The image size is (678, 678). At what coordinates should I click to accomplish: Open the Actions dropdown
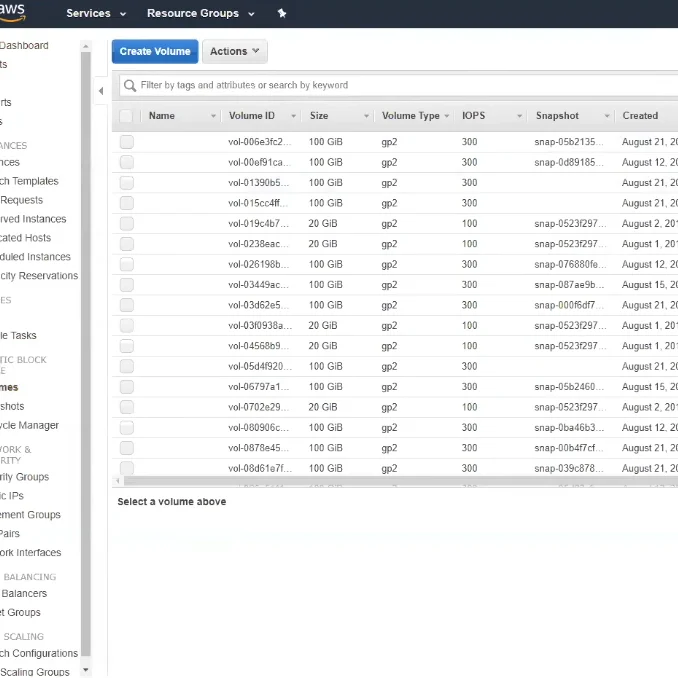pyautogui.click(x=234, y=51)
